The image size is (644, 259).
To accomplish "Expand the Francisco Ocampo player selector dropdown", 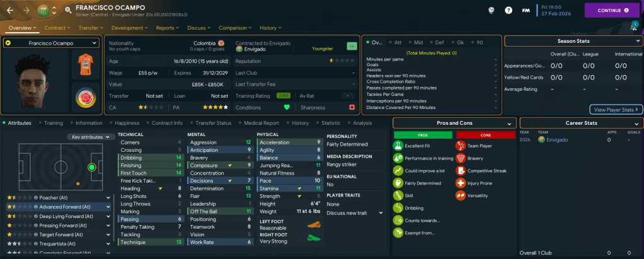I will (x=51, y=43).
